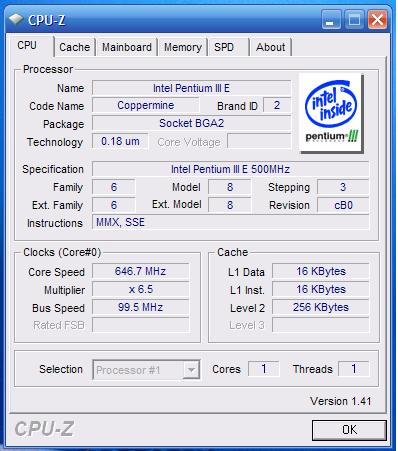The height and width of the screenshot is (451, 398).
Task: Click the empty Core Voltage field
Action: coord(259,141)
